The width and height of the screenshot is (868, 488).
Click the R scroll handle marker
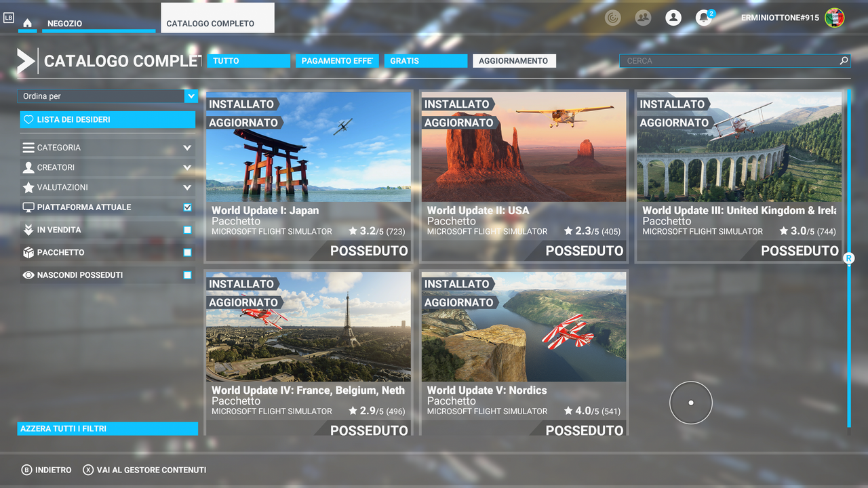tap(848, 258)
